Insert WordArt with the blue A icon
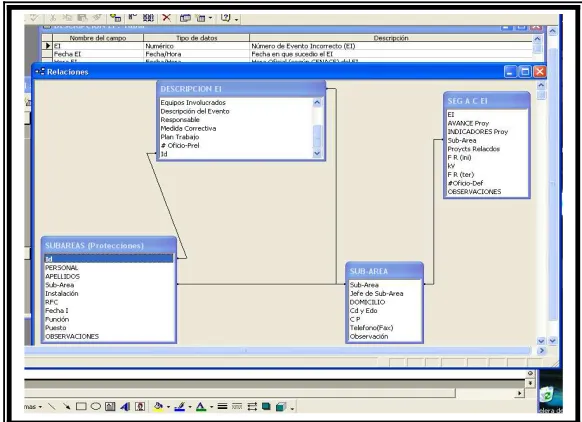 click(x=125, y=407)
